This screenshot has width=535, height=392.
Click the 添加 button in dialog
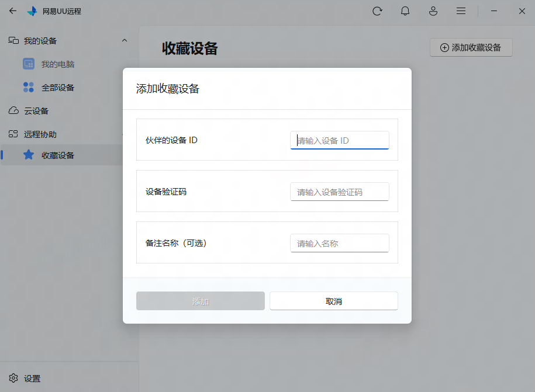(x=201, y=301)
